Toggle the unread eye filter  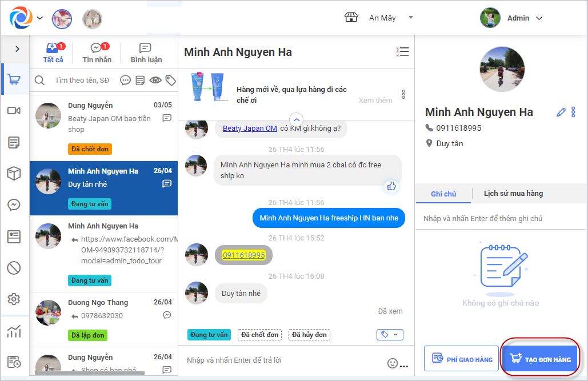(155, 80)
